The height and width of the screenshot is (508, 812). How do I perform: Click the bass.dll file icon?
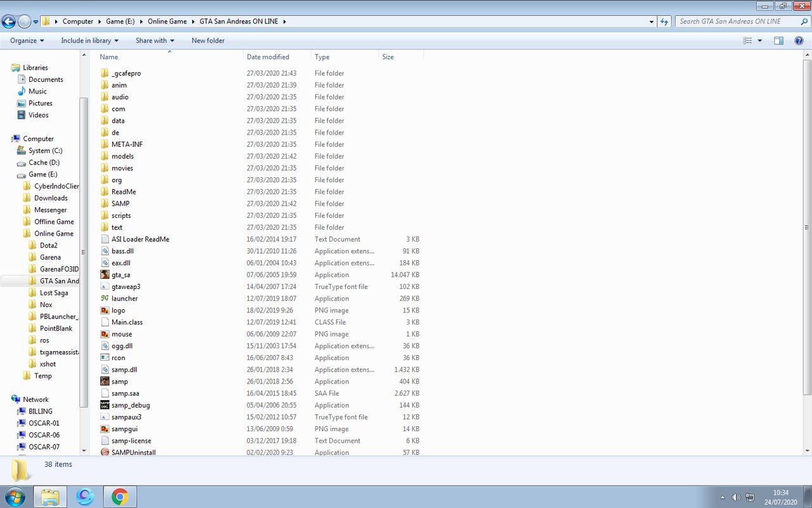pos(105,251)
